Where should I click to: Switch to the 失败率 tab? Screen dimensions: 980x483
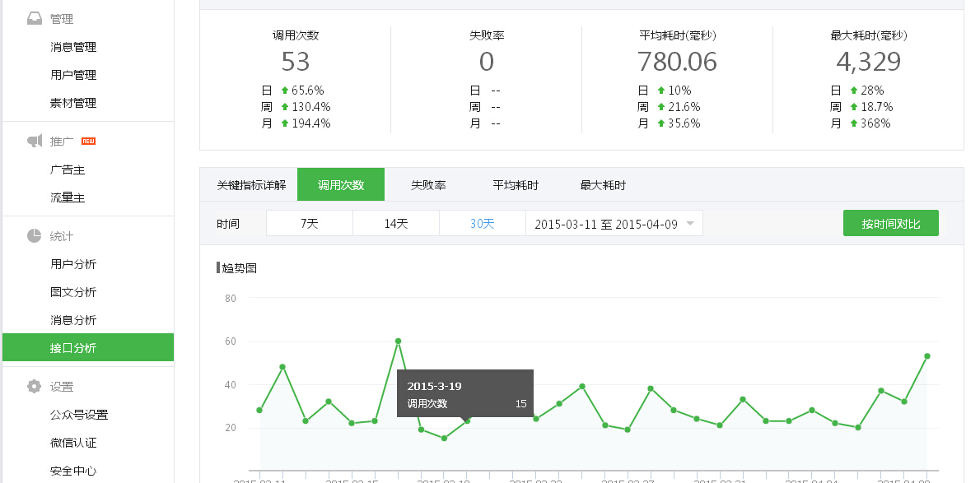428,185
